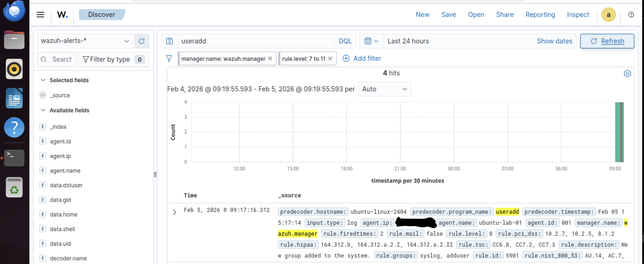The image size is (644, 264).
Task: Click the Refresh button
Action: coord(607,41)
